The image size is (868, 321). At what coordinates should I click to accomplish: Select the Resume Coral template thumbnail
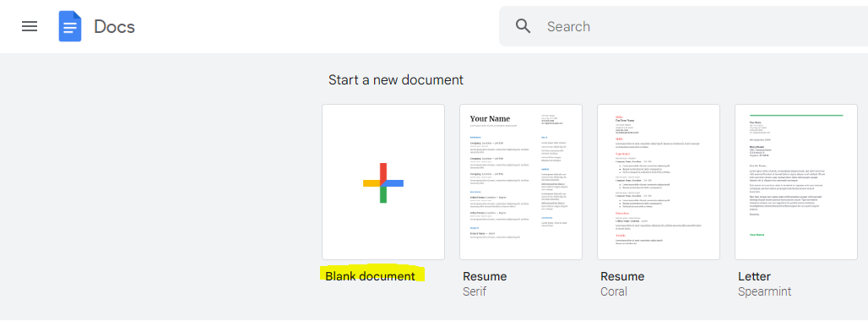(659, 182)
